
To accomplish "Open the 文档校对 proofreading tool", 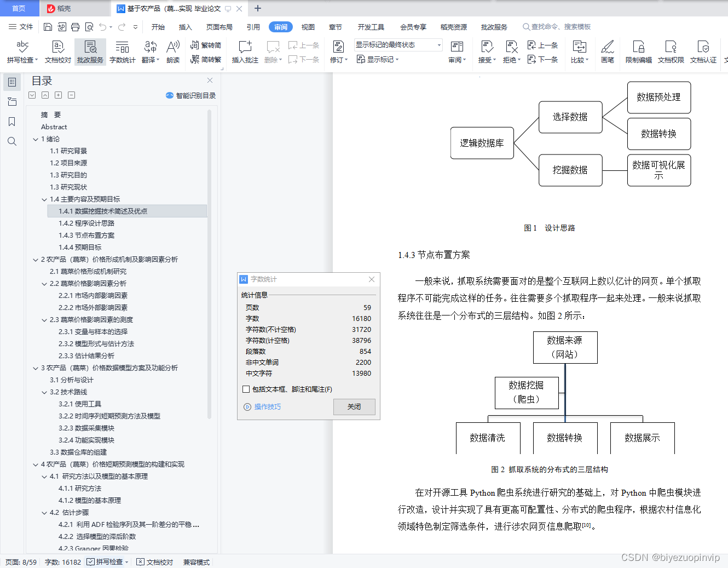I will pyautogui.click(x=58, y=52).
